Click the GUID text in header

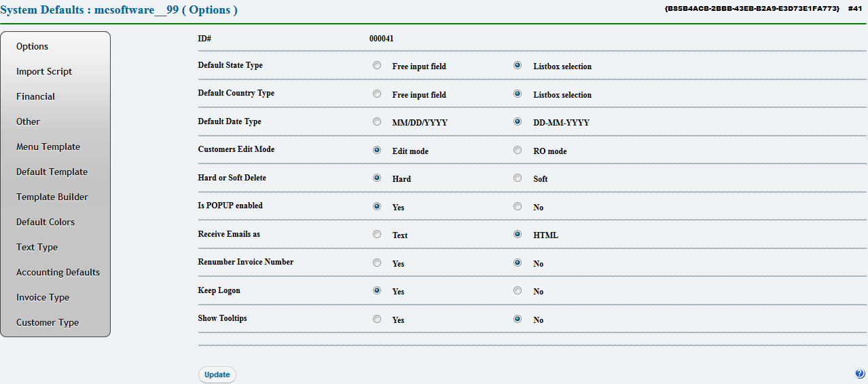coord(752,8)
